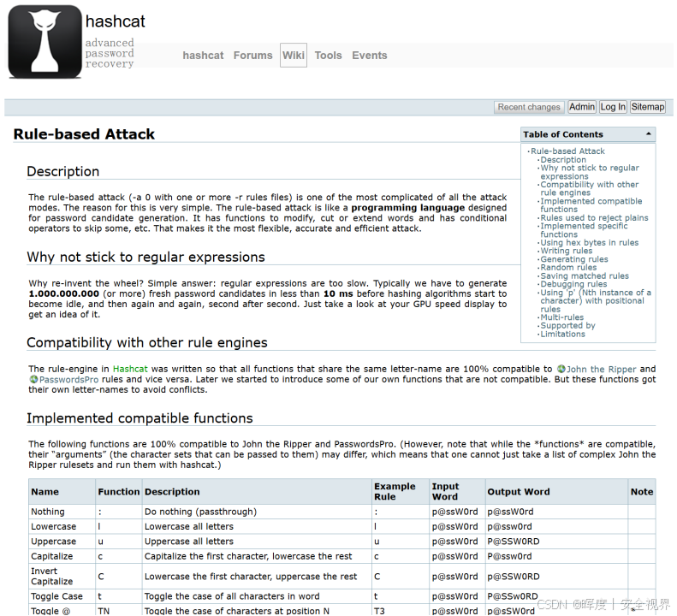Click 'Implemented compatible functions' section heading
Screen dimensions: 677x616
click(x=140, y=418)
